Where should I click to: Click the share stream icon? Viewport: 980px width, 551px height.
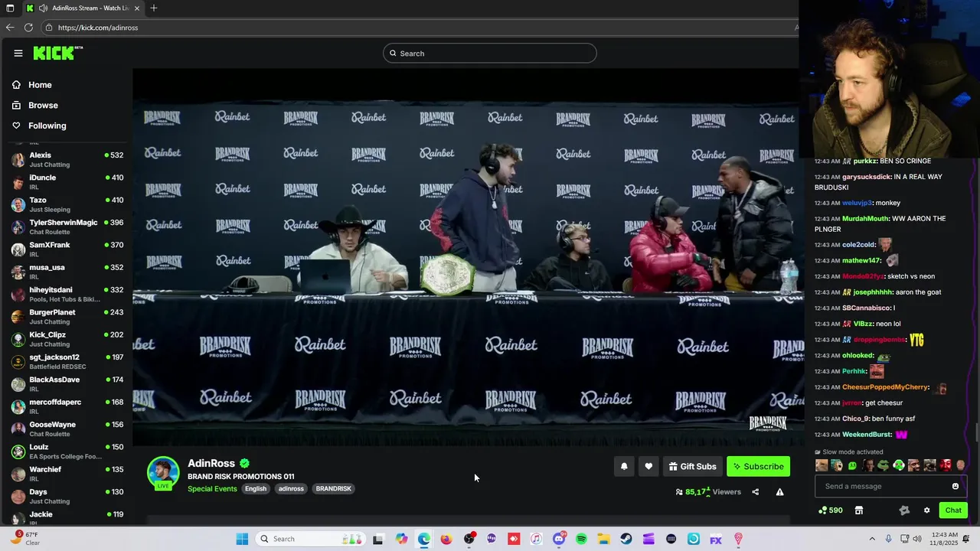click(755, 492)
